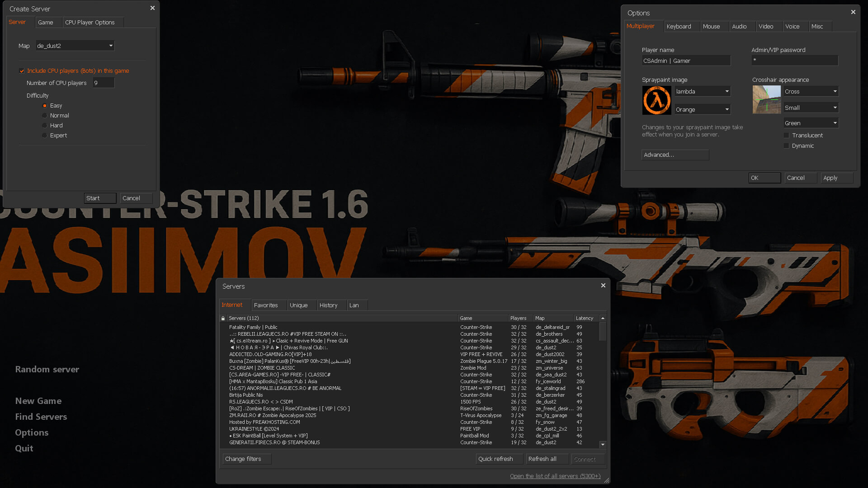Click the scroll up arrow in server list

coord(603,319)
